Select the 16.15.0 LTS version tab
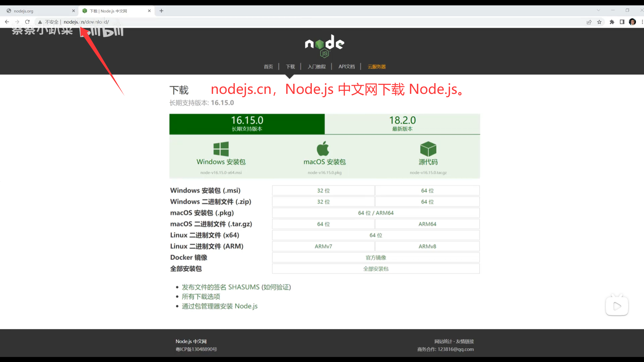Viewport: 644px width, 362px height. pyautogui.click(x=247, y=124)
